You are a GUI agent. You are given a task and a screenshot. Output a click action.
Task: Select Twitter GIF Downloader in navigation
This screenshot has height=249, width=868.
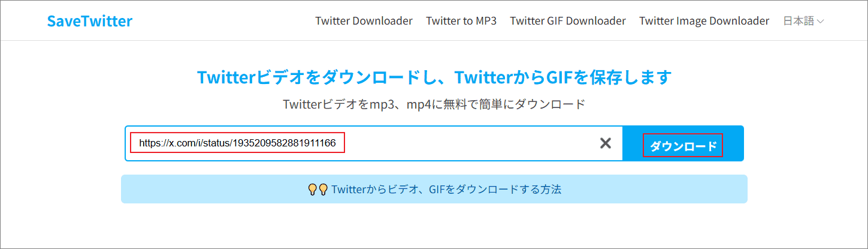coord(568,21)
